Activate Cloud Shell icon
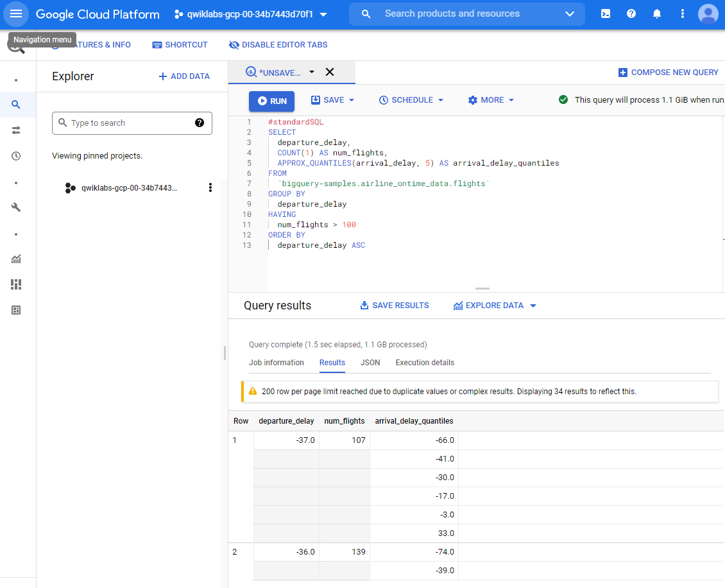Screen dimensions: 725x588 click(605, 14)
